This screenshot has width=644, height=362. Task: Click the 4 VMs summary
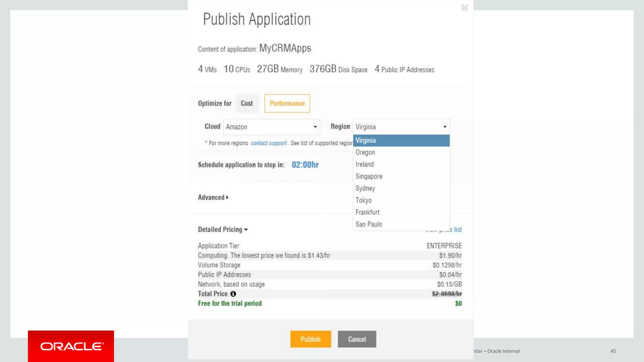pos(207,69)
